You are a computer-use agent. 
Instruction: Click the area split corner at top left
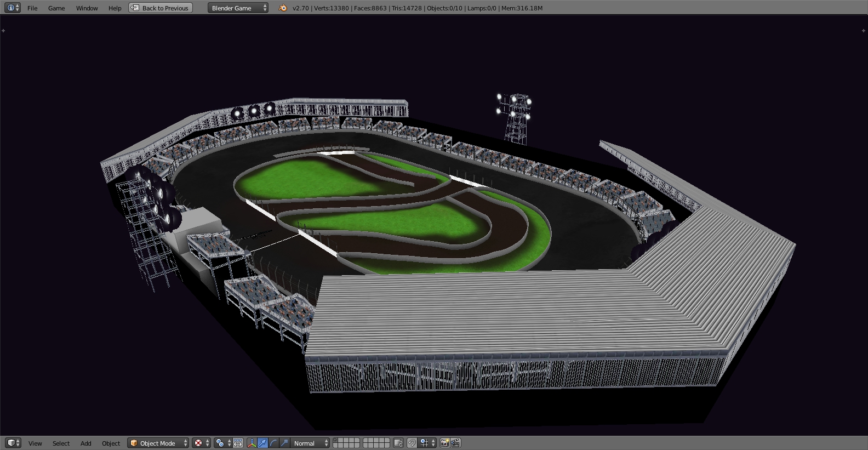(3, 31)
